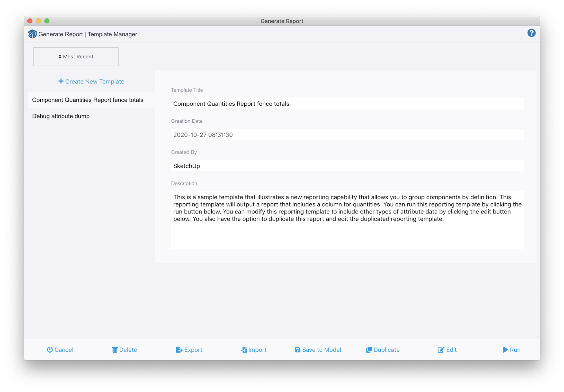Image resolution: width=564 pixels, height=392 pixels.
Task: Click Create New Template
Action: pos(91,81)
